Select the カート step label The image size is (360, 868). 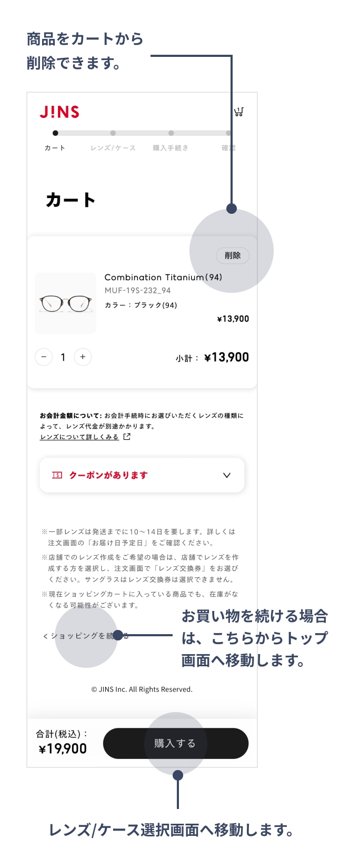click(x=55, y=148)
